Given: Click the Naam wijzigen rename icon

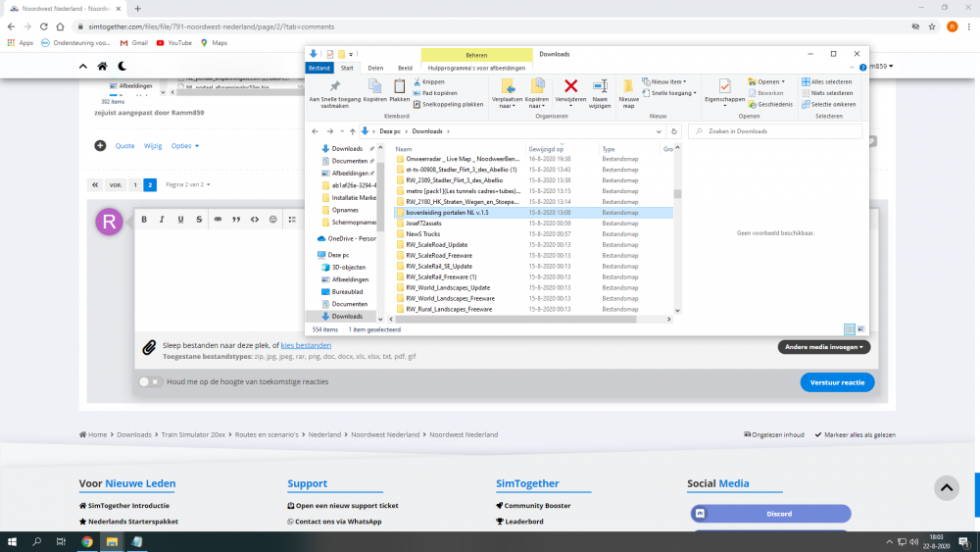Looking at the screenshot, I should coord(600,86).
